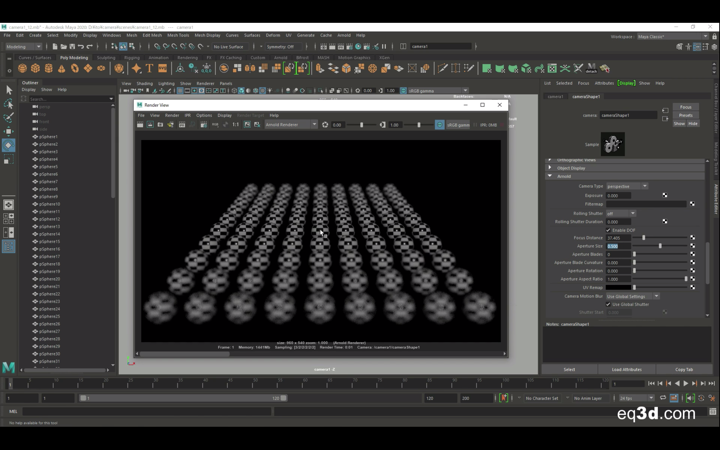
Task: Click the Paint Selection tool icon
Action: click(x=9, y=118)
